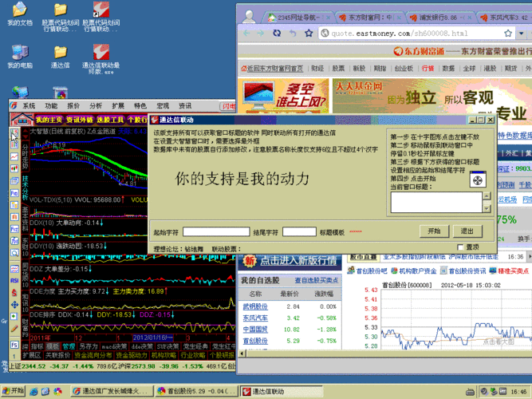Screen dimensions: 532x399
Task: Click the 起始字符 input field
Action: pos(215,231)
